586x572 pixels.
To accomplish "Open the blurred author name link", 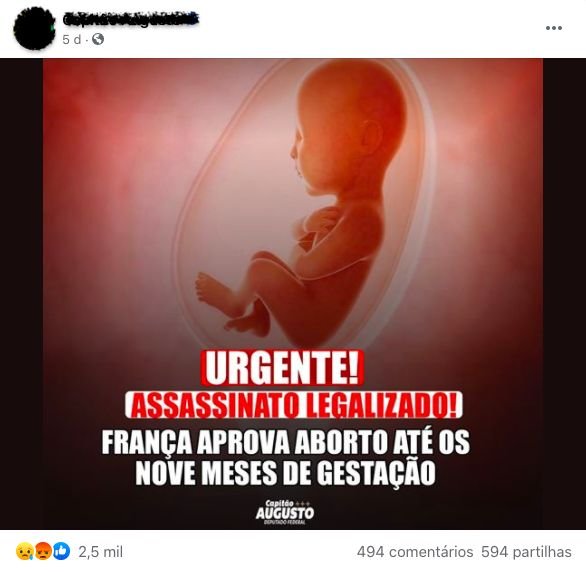I will (x=130, y=19).
